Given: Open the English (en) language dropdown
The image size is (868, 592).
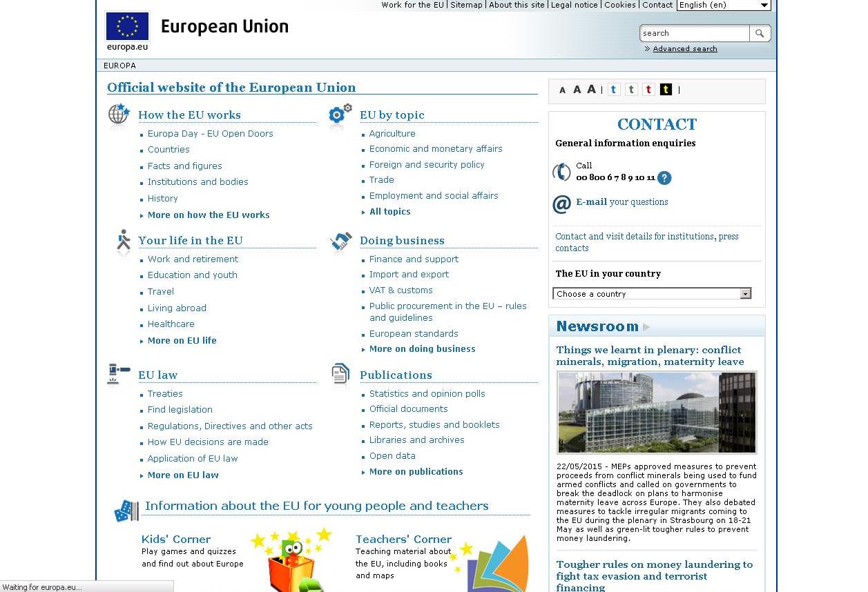Looking at the screenshot, I should coord(724,5).
